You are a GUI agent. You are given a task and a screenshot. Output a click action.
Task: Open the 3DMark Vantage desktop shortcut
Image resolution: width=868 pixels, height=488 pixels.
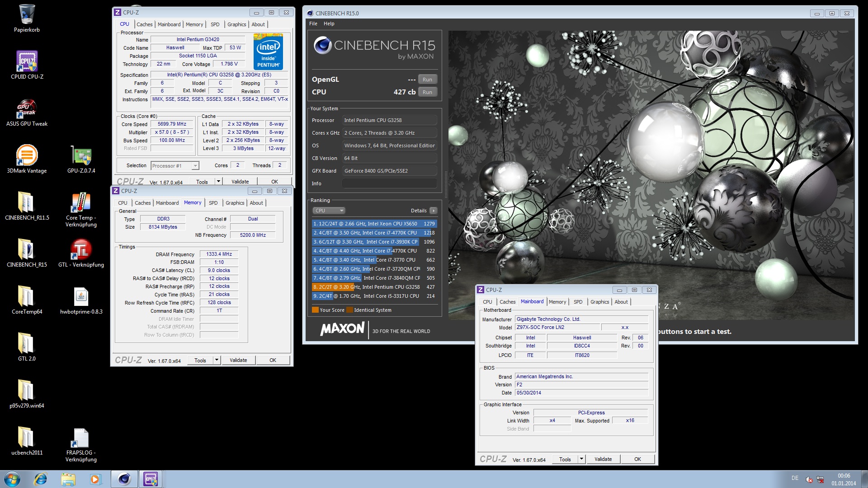(27, 159)
